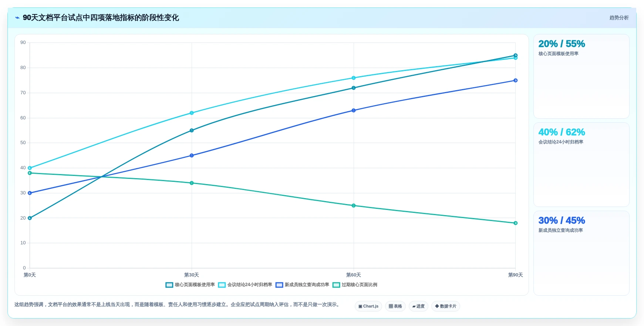This screenshot has height=326, width=644.
Task: Click the 表格 tag chip
Action: 395,306
